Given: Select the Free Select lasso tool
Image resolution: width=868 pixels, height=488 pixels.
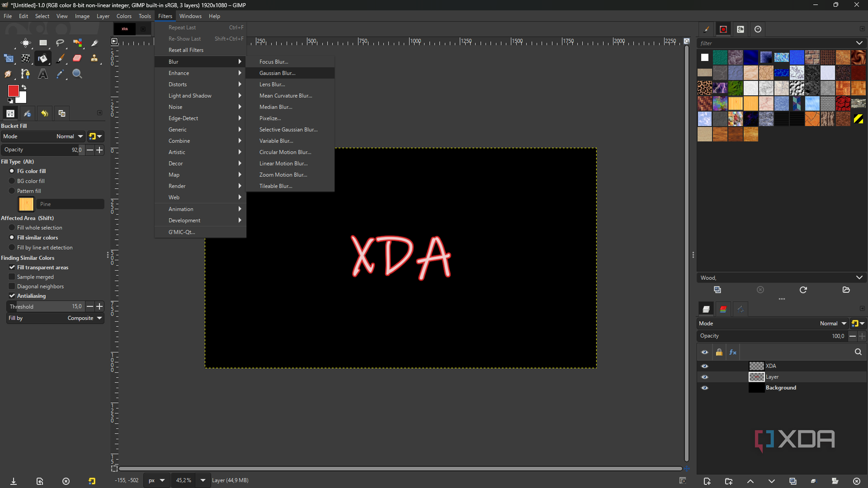Looking at the screenshot, I should [x=60, y=43].
